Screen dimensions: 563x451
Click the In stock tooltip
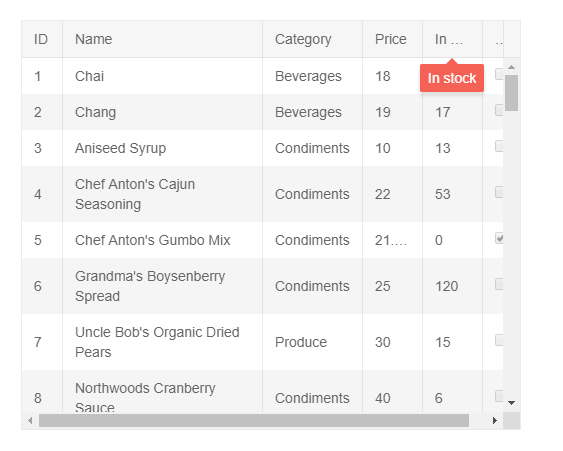452,78
